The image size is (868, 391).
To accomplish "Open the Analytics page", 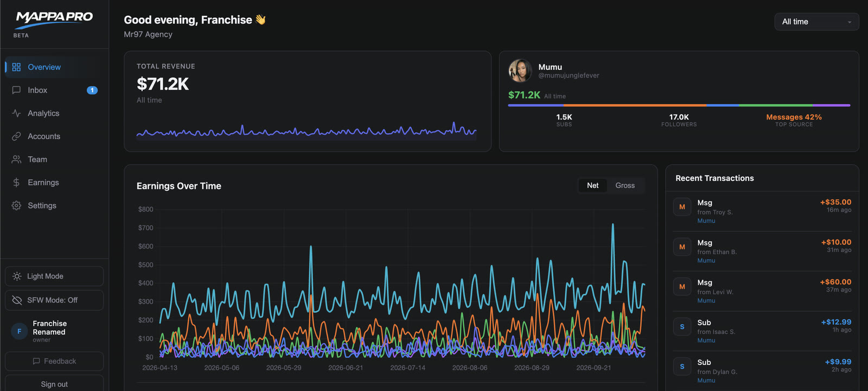I will click(54, 113).
